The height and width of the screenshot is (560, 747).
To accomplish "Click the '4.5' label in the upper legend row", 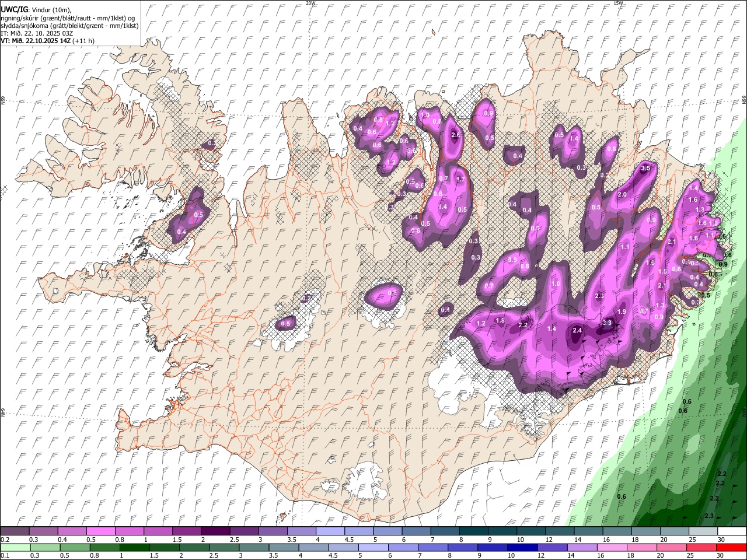I will coord(348,540).
